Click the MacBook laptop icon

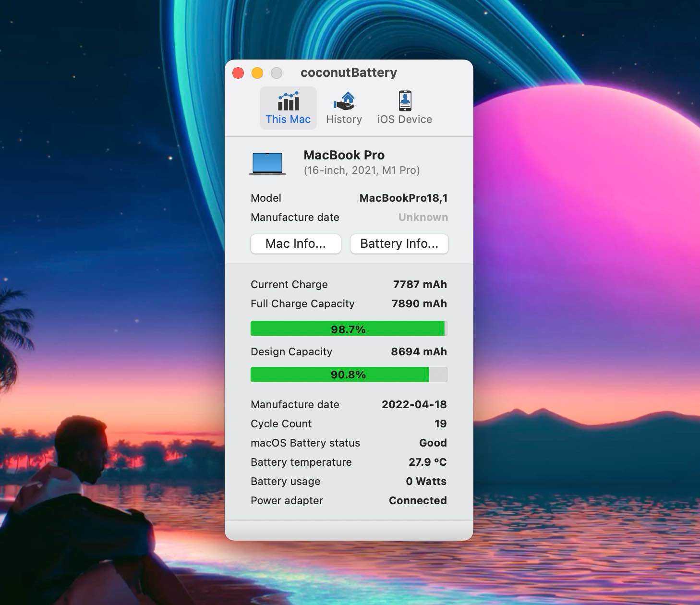[267, 162]
